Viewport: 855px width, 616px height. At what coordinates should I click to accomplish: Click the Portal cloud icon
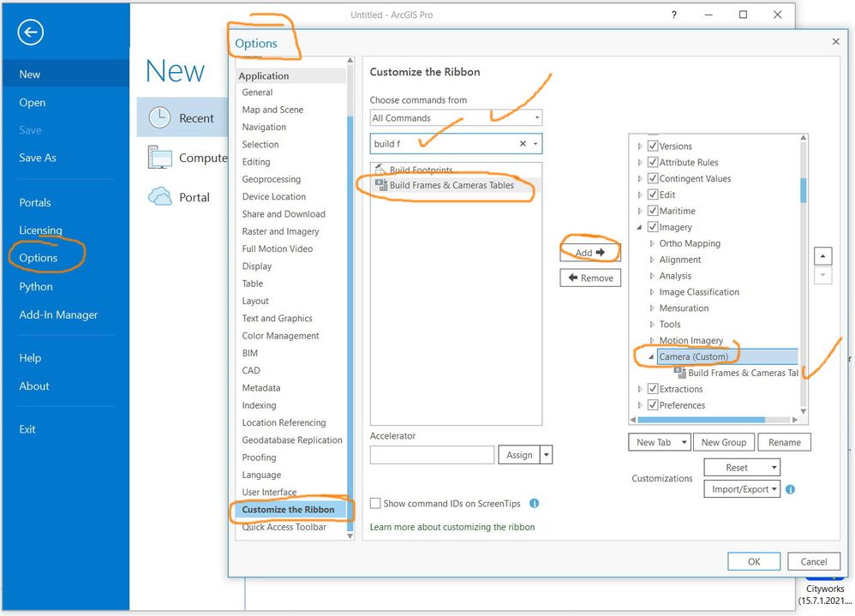[160, 196]
